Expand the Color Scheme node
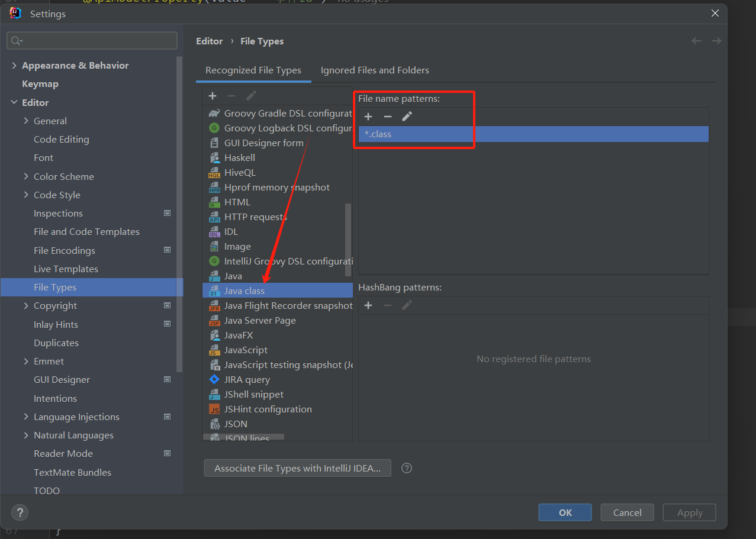The width and height of the screenshot is (756, 539). (x=26, y=176)
